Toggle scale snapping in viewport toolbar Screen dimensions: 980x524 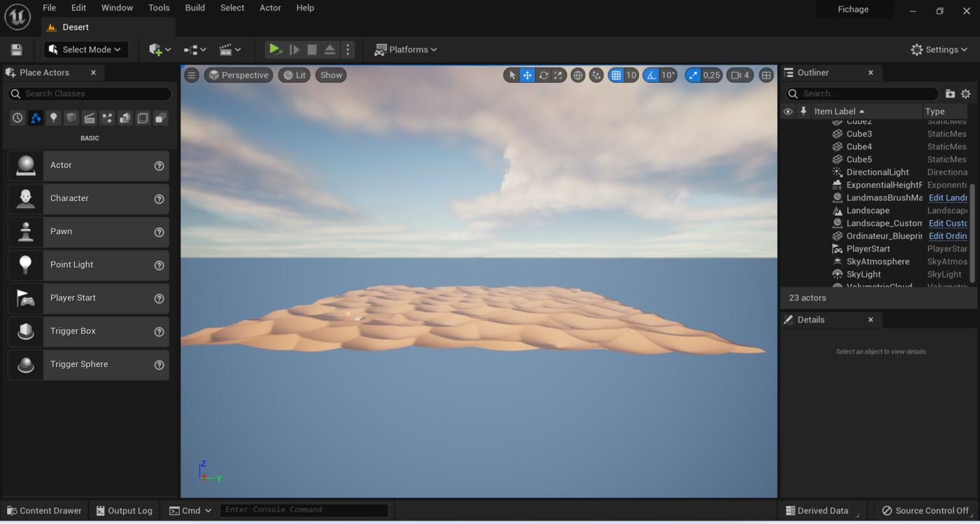(x=693, y=75)
